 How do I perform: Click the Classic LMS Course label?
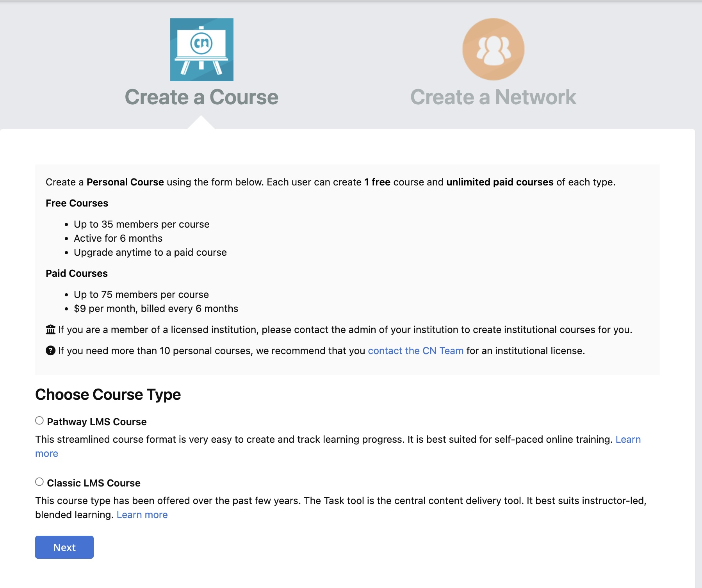94,483
